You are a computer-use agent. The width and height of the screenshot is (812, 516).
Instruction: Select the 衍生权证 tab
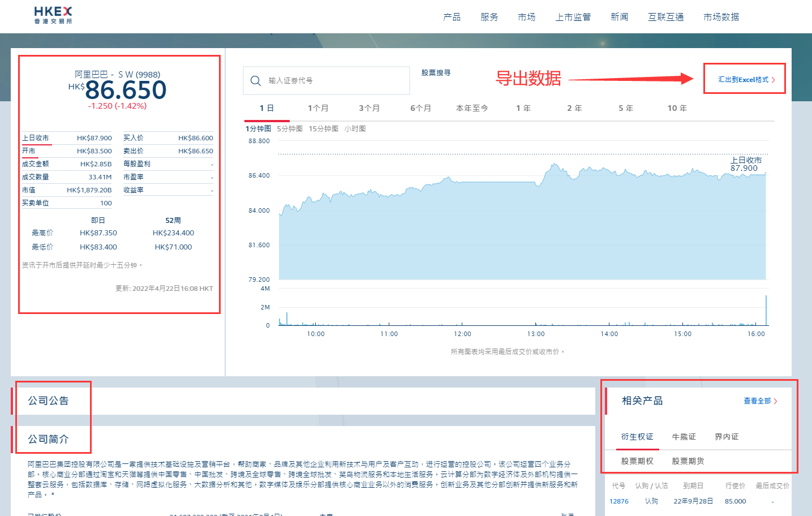pyautogui.click(x=637, y=437)
